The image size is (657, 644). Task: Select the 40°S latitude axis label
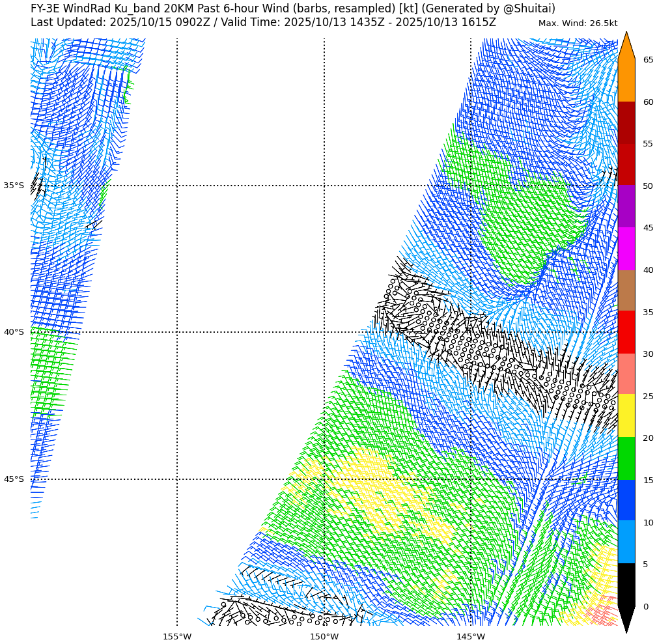pyautogui.click(x=14, y=332)
